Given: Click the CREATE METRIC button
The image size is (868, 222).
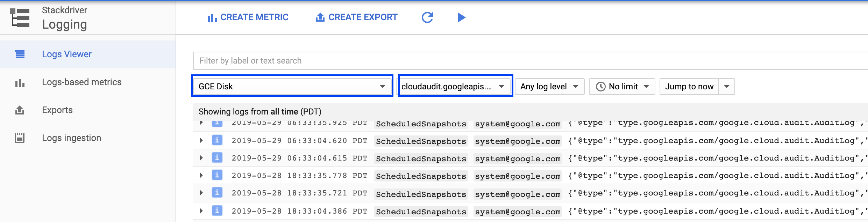Looking at the screenshot, I should pos(248,17).
